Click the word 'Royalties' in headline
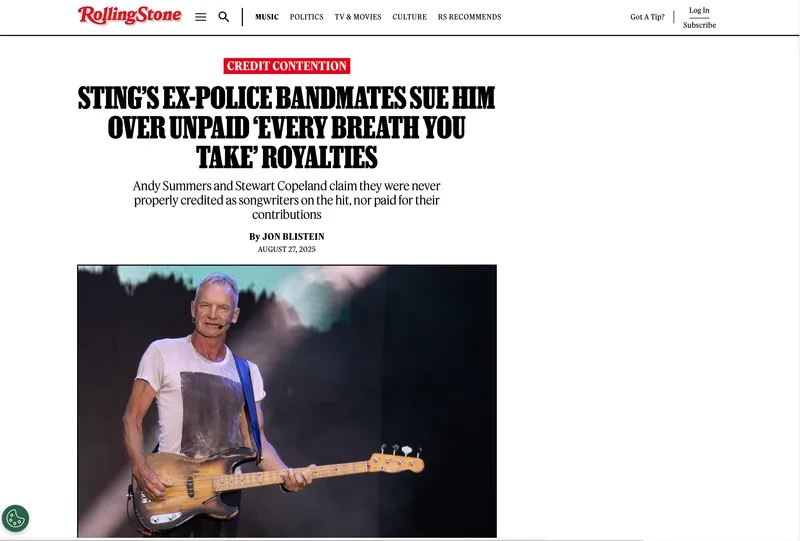This screenshot has height=541, width=800. coord(319,157)
